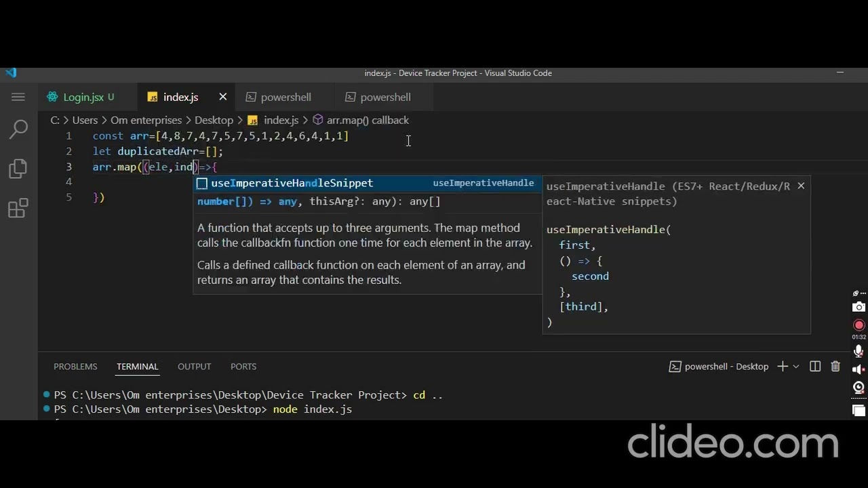Toggle the recorder microphone
The height and width of the screenshot is (488, 868).
click(859, 350)
